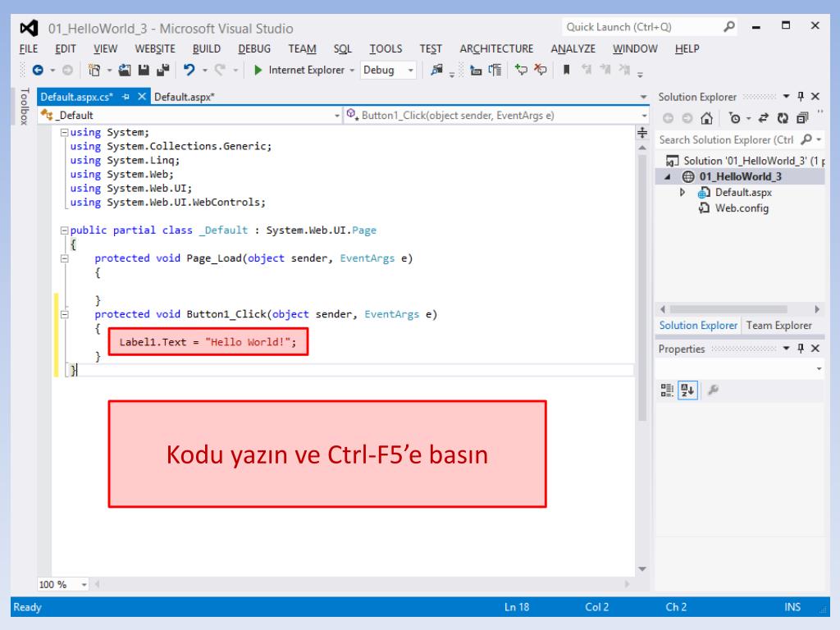Image resolution: width=840 pixels, height=630 pixels.
Task: Click the Find in Files toolbar icon
Action: click(x=437, y=71)
